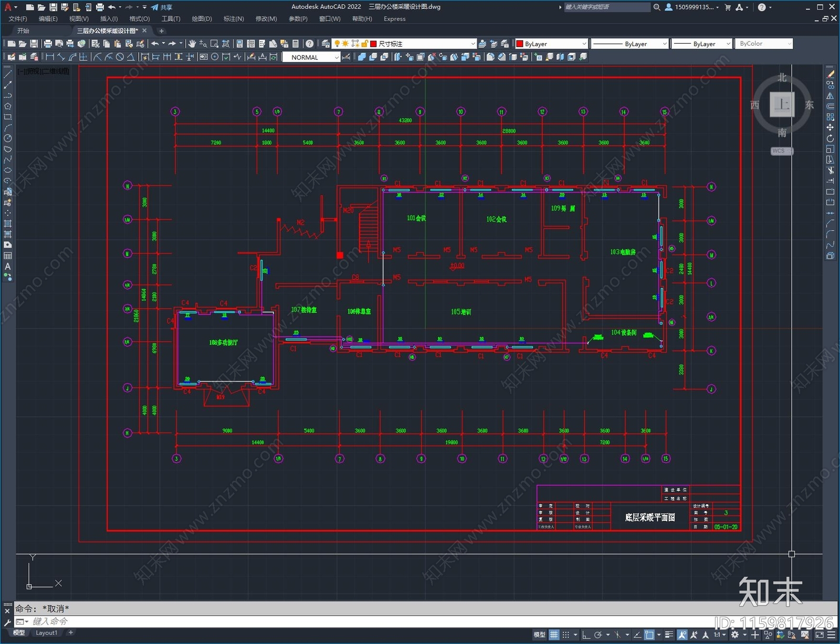Image resolution: width=840 pixels, height=644 pixels.
Task: Toggle snap mode dots in status bar
Action: (x=566, y=635)
